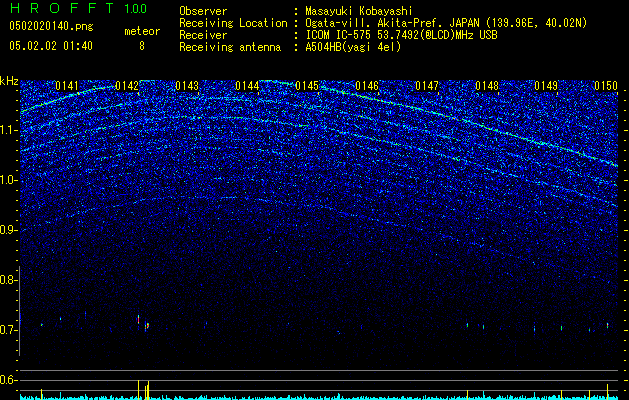Click the 0143 time marker
The width and height of the screenshot is (629, 400).
187,86
